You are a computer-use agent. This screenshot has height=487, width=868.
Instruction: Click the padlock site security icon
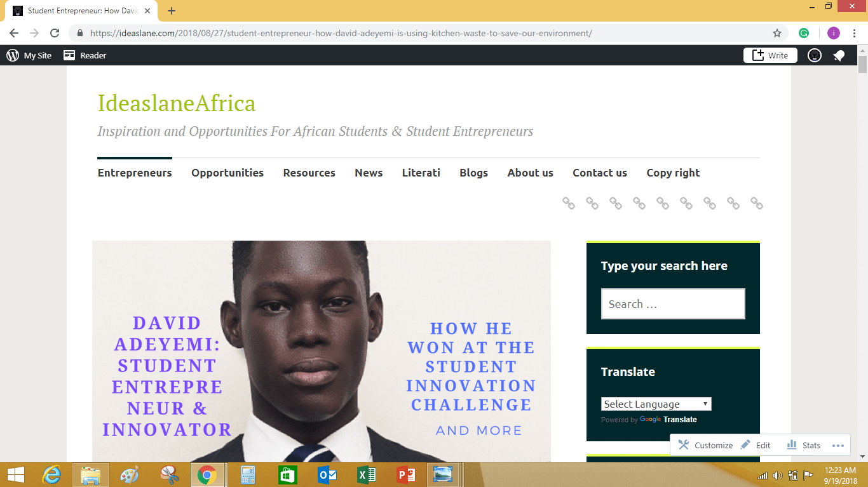(x=80, y=33)
